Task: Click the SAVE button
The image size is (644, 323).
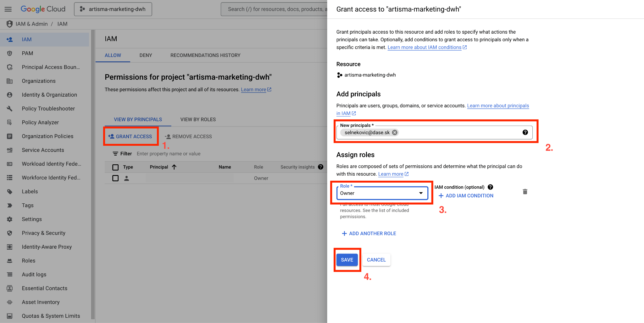Action: [x=347, y=260]
